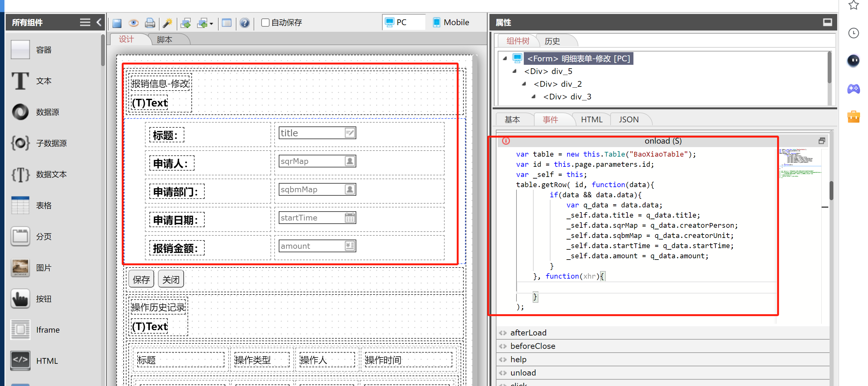
Task: Click the component list vertical scrollbar
Action: coord(103,51)
